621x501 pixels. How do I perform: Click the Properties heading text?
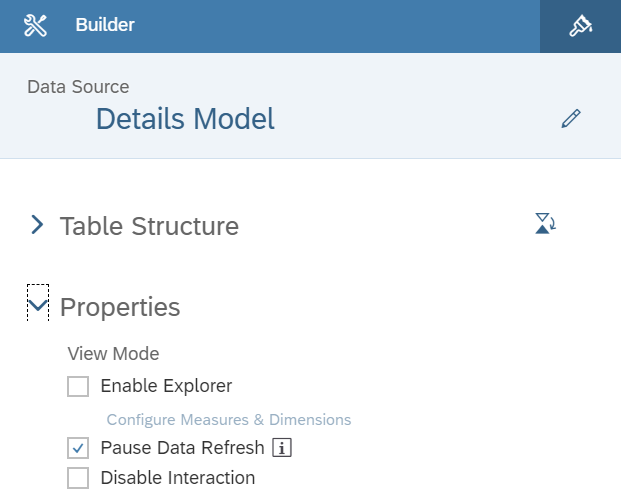pyautogui.click(x=120, y=307)
